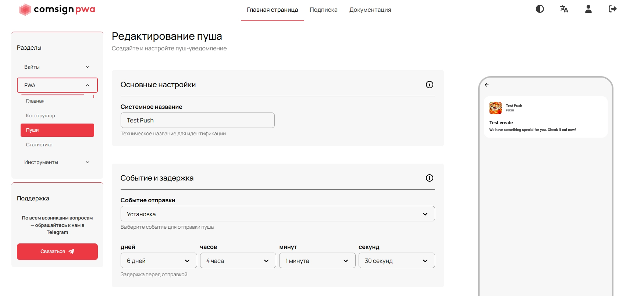Open the дней dropdown showing 6 дней
The width and height of the screenshot is (644, 296).
point(159,260)
